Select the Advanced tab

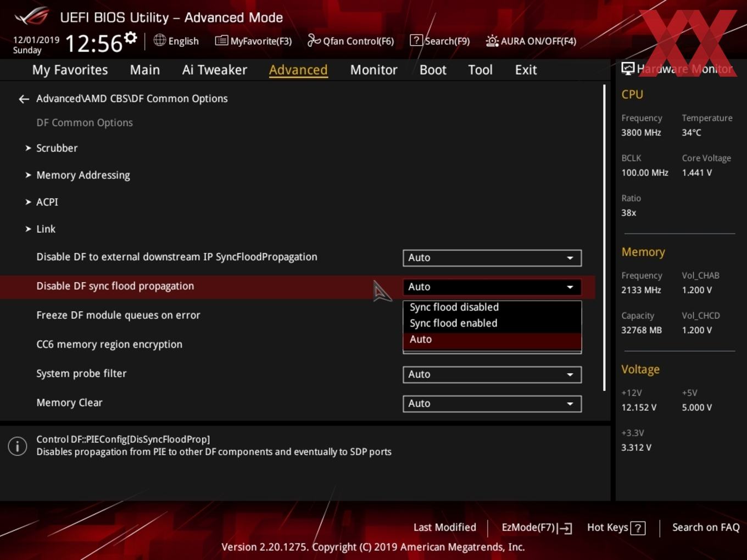[x=298, y=70]
